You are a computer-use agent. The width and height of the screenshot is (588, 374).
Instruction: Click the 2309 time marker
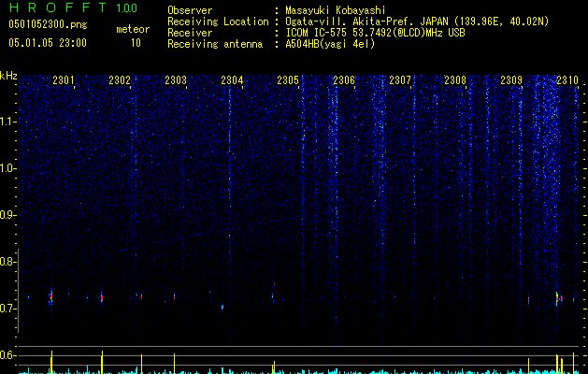511,79
